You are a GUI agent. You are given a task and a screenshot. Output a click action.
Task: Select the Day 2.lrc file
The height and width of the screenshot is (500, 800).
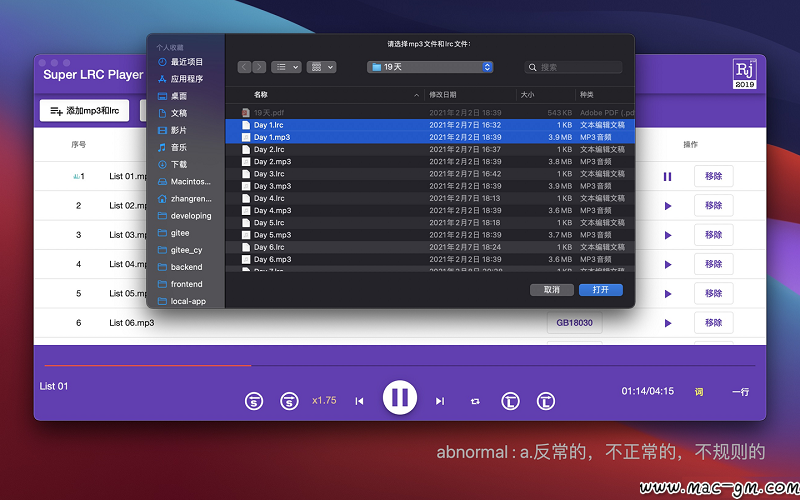tap(430, 149)
